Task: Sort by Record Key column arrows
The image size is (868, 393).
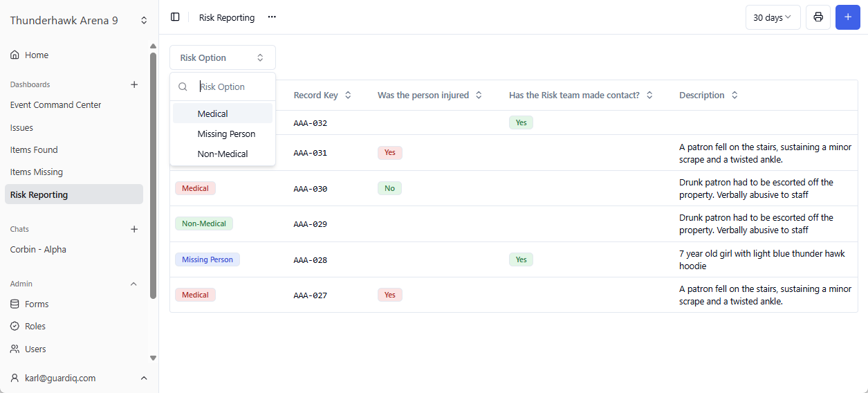Action: click(x=348, y=95)
